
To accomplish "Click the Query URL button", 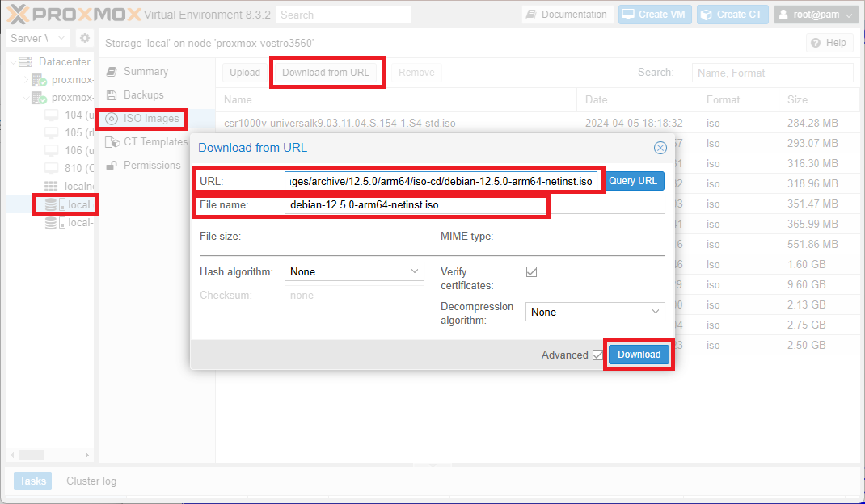I will point(633,181).
